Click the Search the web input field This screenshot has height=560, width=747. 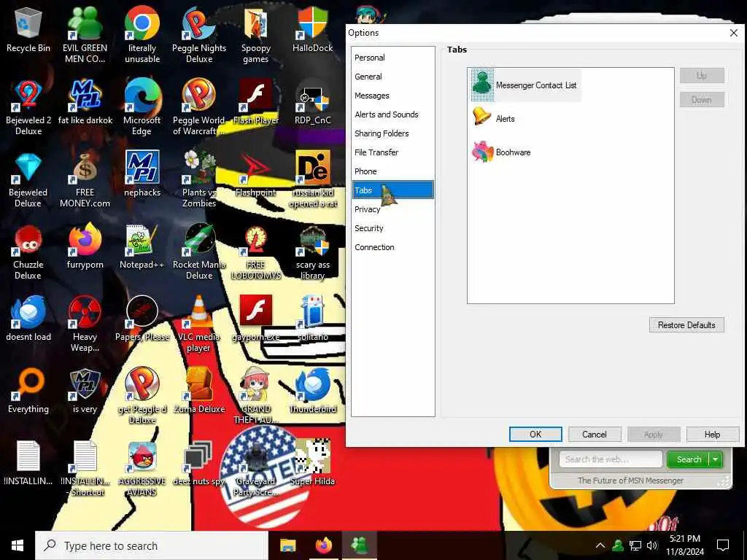click(611, 459)
